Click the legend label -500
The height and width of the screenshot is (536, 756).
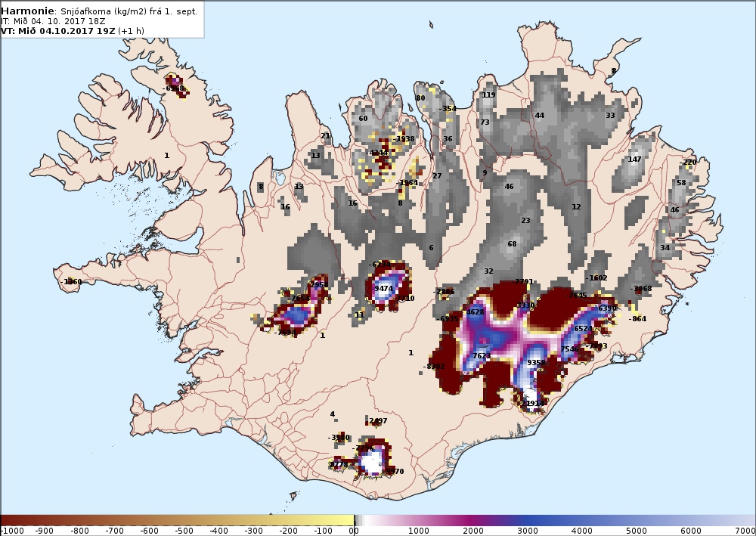point(183,531)
